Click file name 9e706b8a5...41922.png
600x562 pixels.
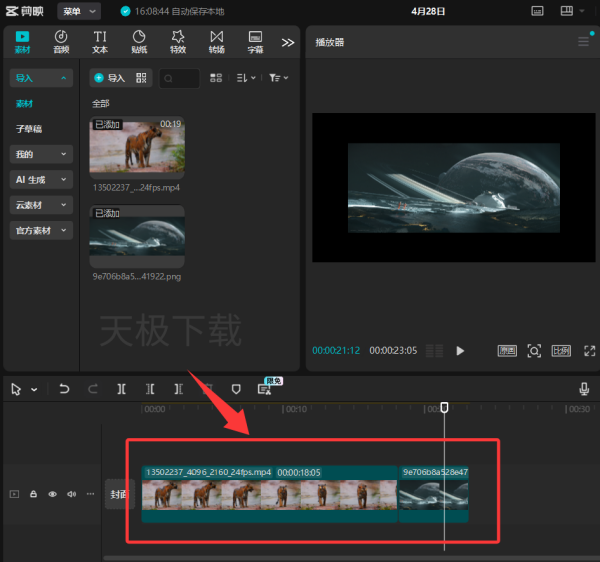click(x=137, y=277)
